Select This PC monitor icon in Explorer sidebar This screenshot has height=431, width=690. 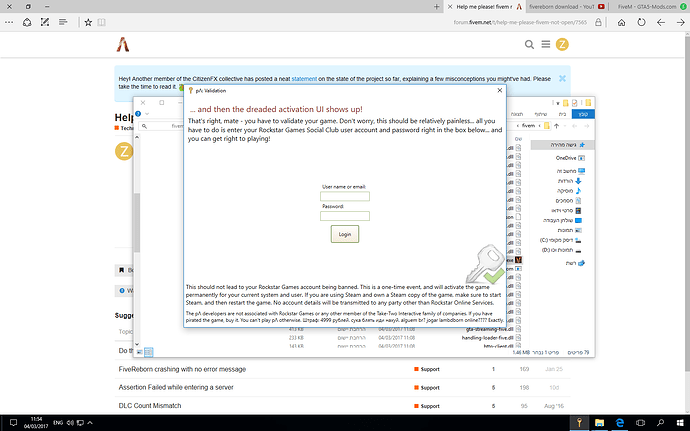[581, 171]
